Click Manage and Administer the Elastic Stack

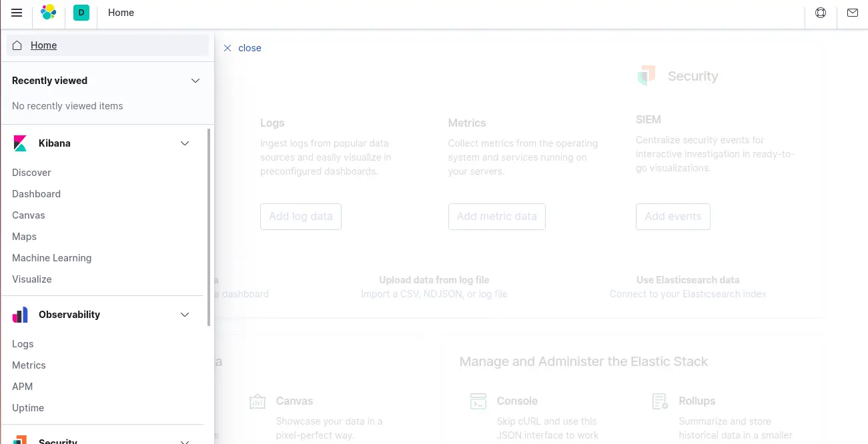584,362
